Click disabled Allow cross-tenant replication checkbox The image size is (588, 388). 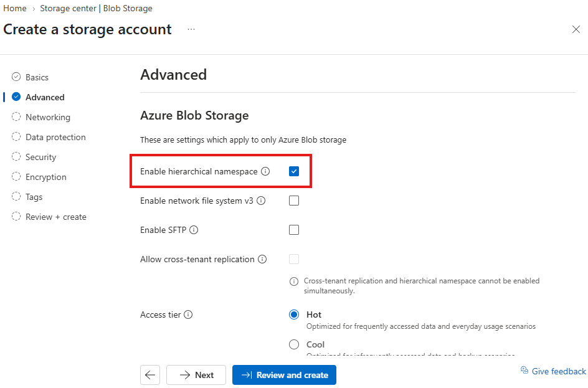[x=294, y=259]
